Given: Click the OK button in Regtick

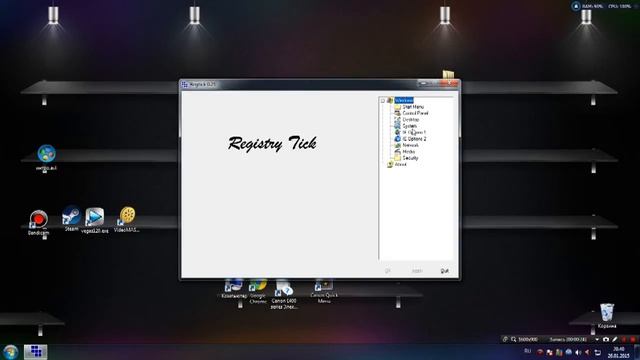Looking at the screenshot, I should coord(388,271).
